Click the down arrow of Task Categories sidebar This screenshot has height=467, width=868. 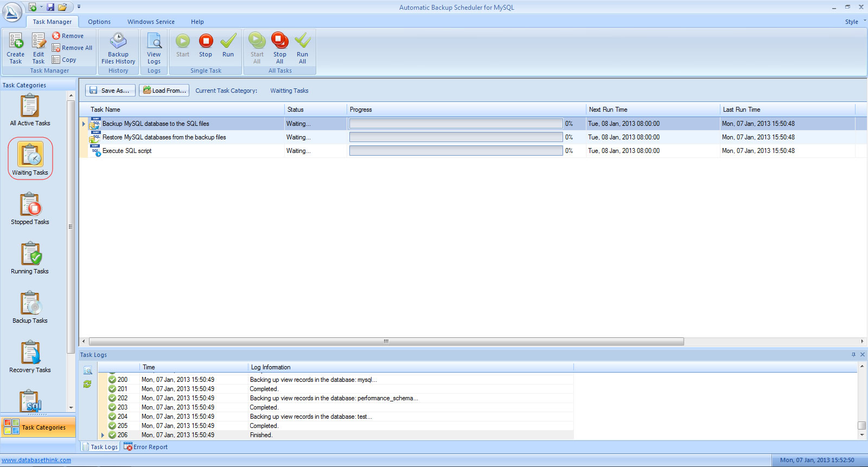click(71, 408)
